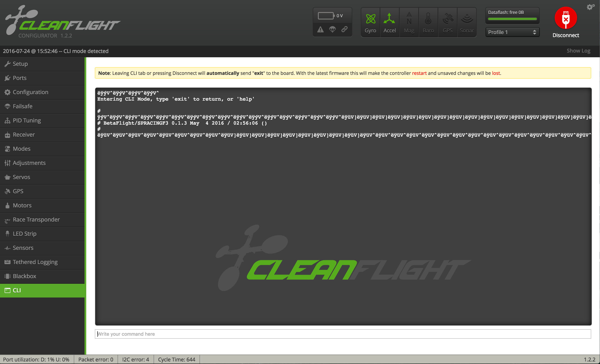600x364 pixels.
Task: Click the Sonar sensor icon
Action: [x=467, y=22]
